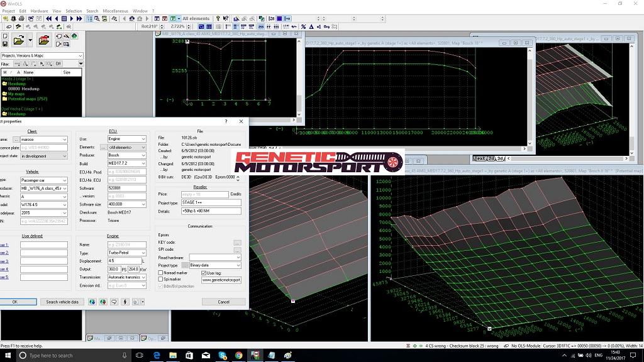Open the Miscellaneous menu
Screen dimensions: 644x362
pos(116,11)
